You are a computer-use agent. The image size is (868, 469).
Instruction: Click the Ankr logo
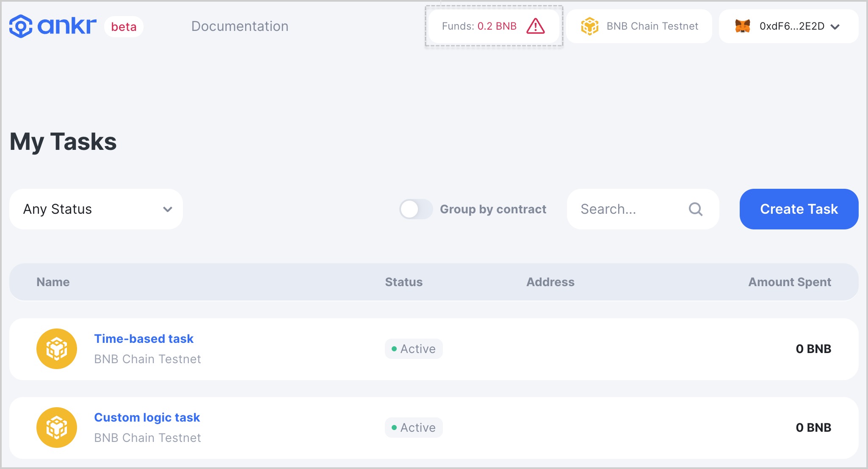pyautogui.click(x=53, y=26)
